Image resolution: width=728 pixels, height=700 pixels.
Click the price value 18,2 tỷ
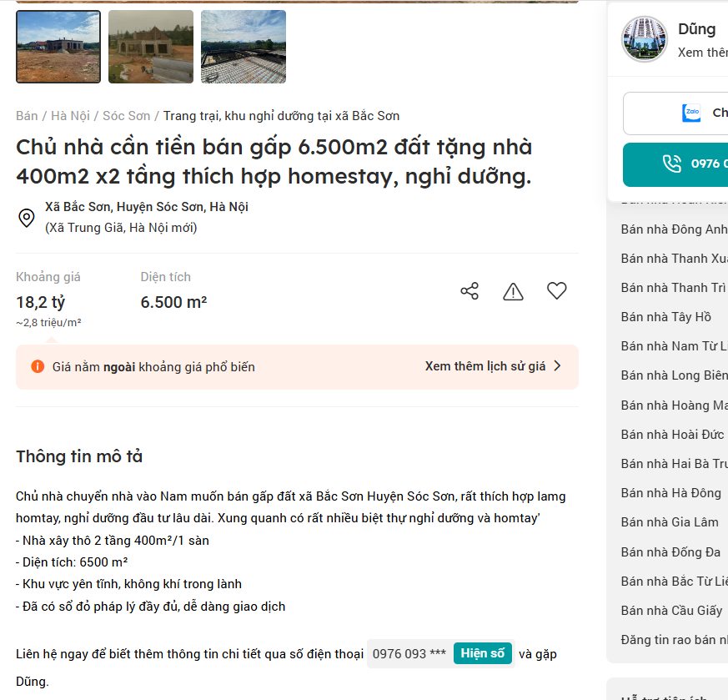(40, 302)
